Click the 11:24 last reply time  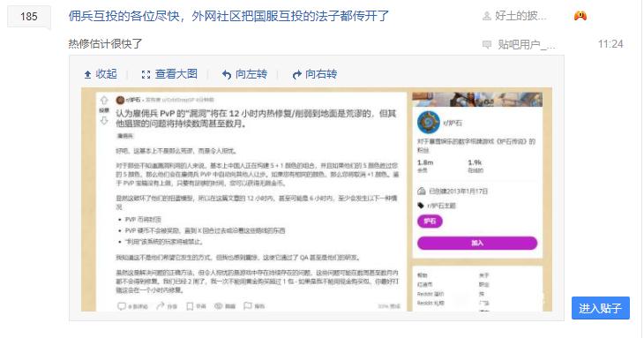click(610, 44)
